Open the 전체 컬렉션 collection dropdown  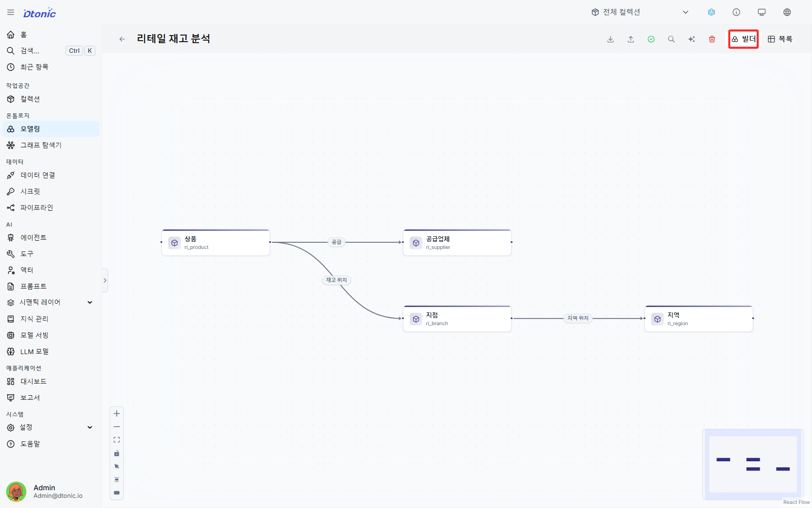click(x=639, y=12)
